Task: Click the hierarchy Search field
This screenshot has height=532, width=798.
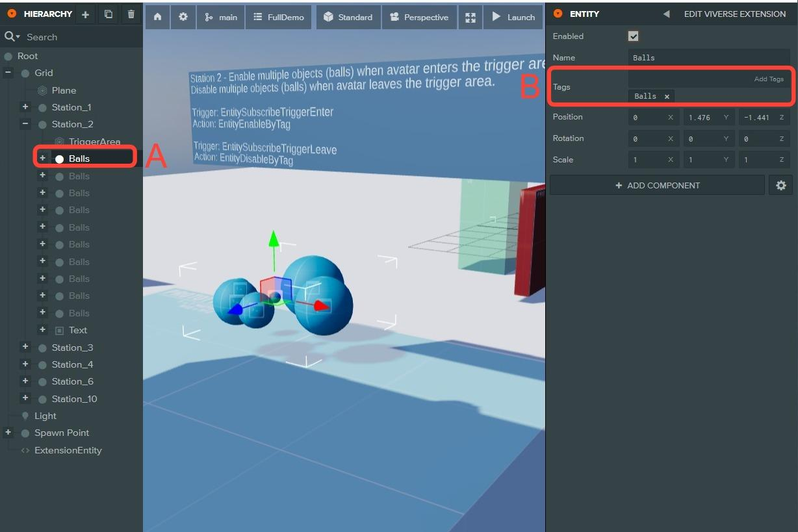Action: coord(78,37)
